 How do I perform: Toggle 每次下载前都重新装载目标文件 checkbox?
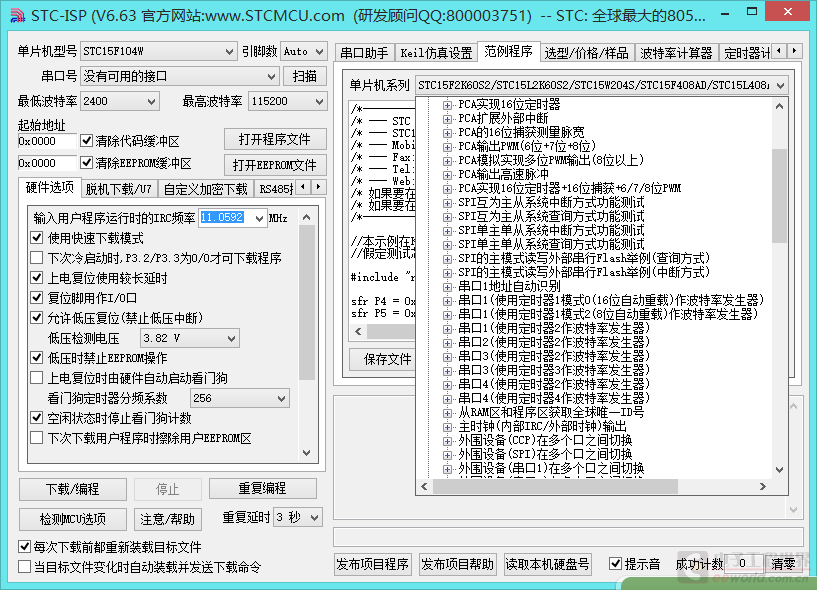[x=24, y=546]
